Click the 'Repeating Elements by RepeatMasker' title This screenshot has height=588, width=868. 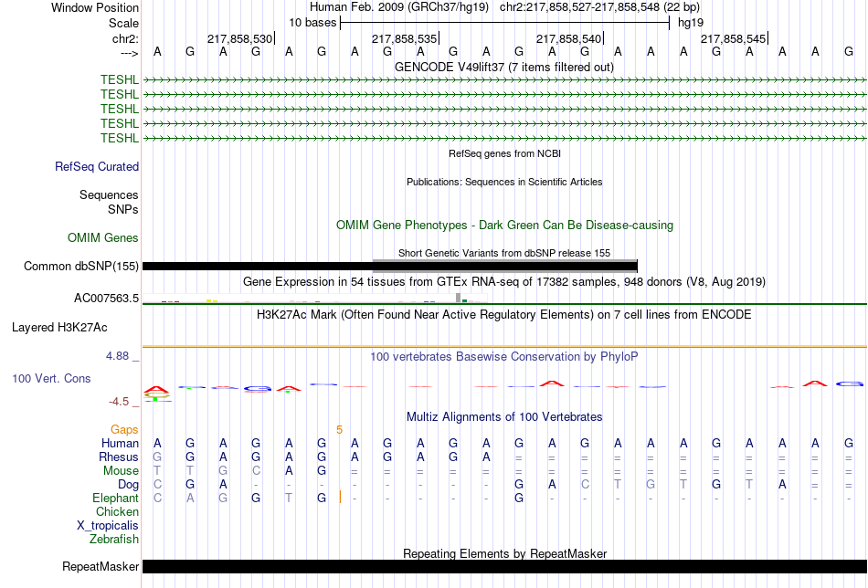504,553
